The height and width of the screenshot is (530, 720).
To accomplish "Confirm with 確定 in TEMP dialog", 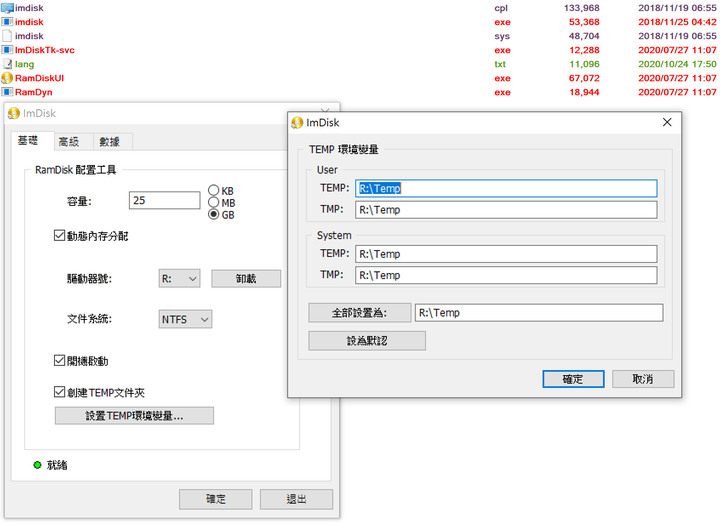I will 573,379.
